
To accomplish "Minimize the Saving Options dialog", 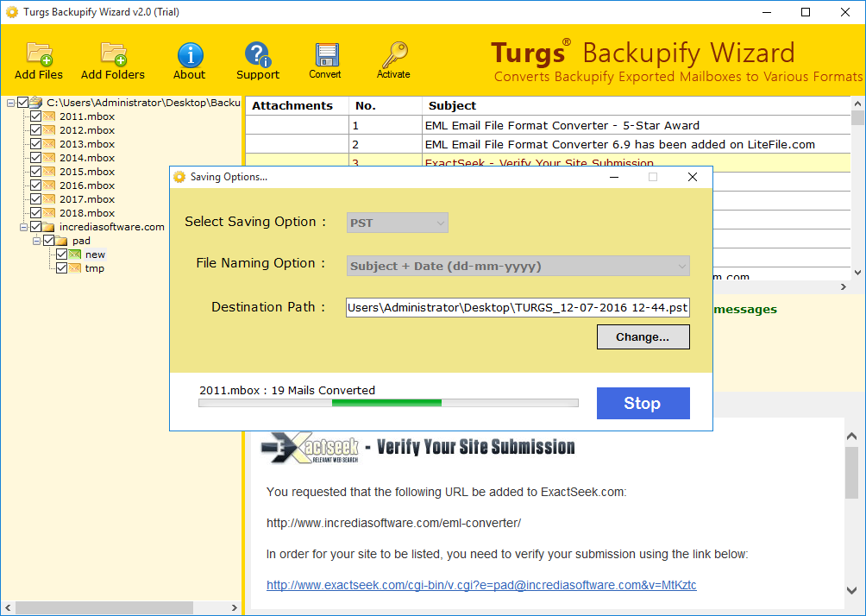I will (x=613, y=177).
